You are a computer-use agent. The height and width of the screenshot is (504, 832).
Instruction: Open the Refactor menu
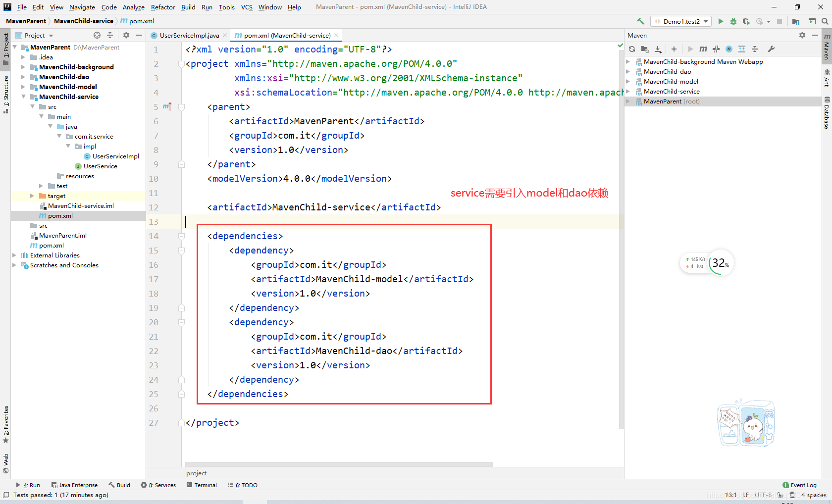pos(163,7)
